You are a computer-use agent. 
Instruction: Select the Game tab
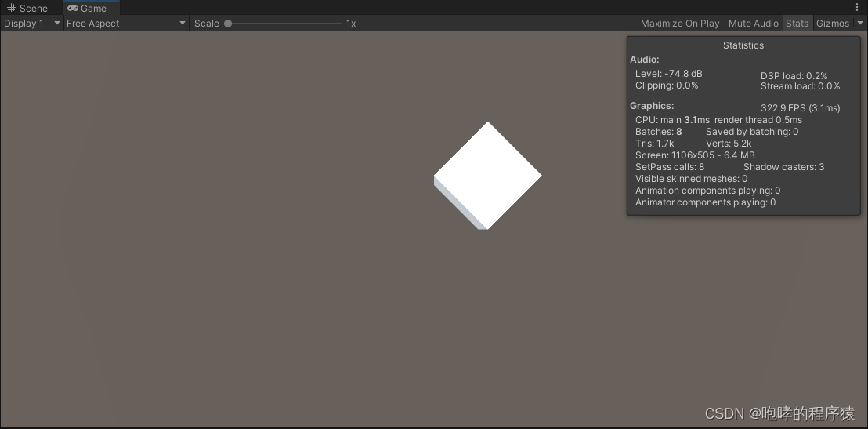pyautogui.click(x=91, y=8)
